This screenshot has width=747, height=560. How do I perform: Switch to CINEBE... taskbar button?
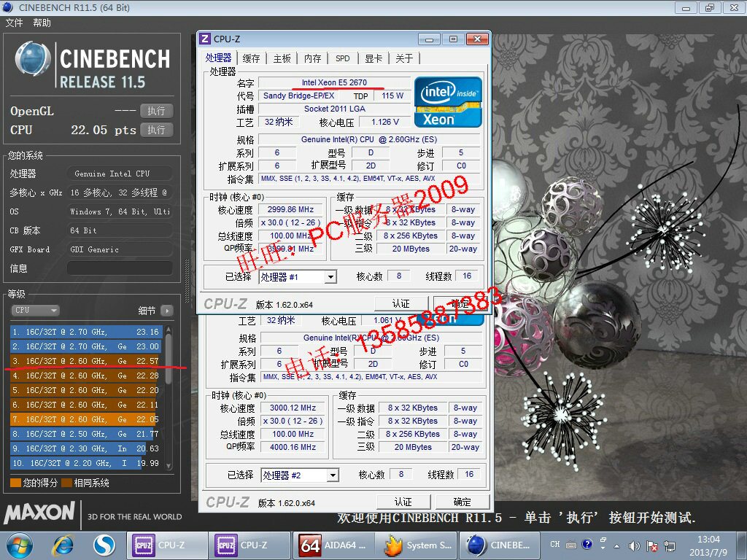(498, 545)
